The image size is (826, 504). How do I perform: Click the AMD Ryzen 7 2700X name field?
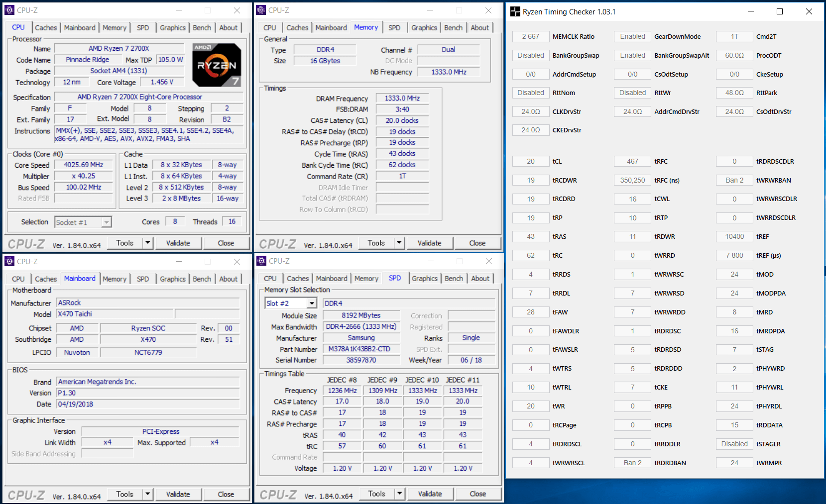pos(119,48)
